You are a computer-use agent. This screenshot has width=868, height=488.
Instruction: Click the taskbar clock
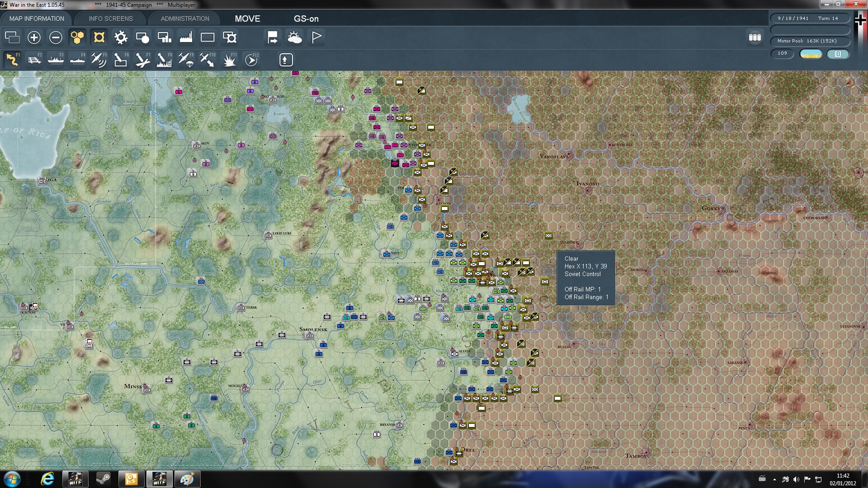[x=843, y=479]
